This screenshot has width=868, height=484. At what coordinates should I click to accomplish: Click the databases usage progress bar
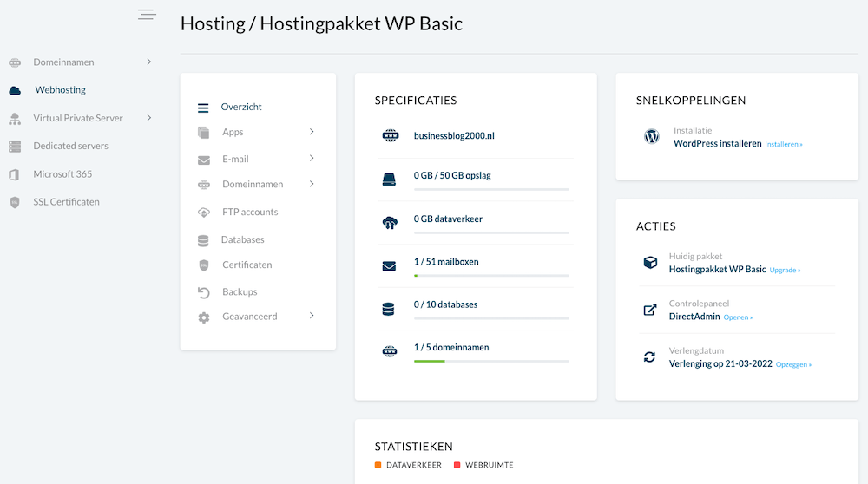(491, 318)
